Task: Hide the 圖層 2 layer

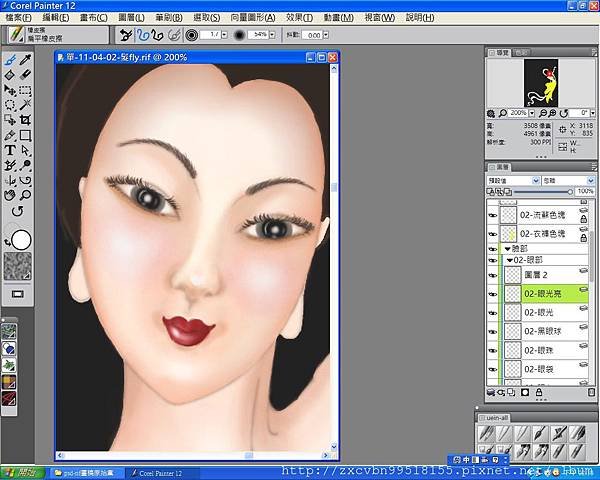Action: (493, 276)
